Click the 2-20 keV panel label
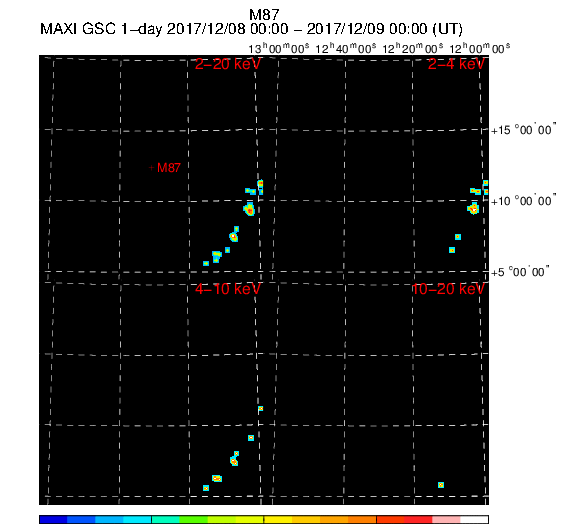 coord(228,64)
